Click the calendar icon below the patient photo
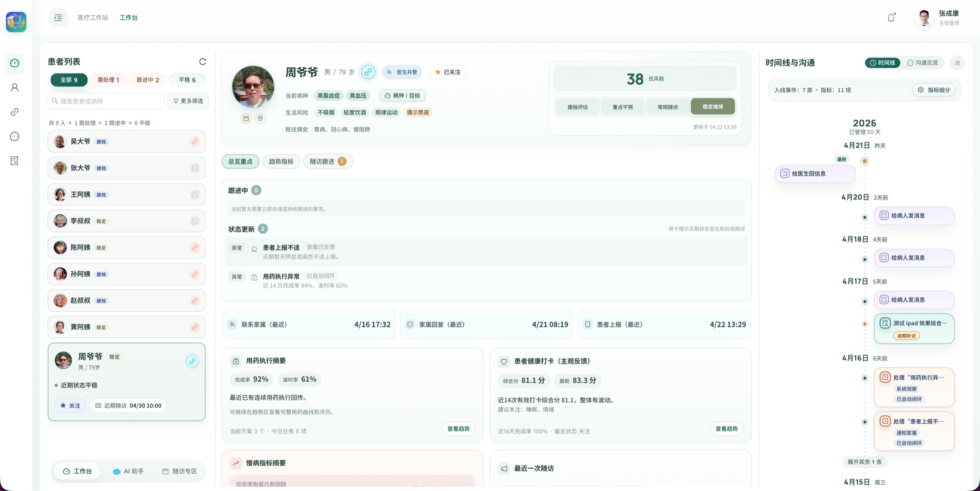 click(246, 119)
